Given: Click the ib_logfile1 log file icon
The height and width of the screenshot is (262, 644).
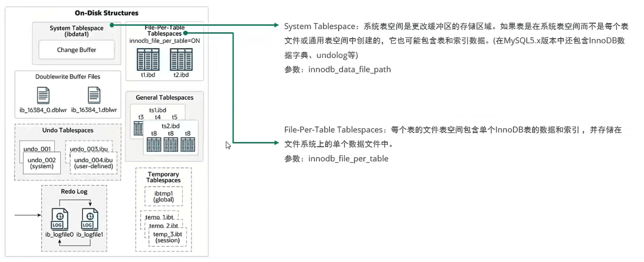Looking at the screenshot, I should tap(90, 219).
